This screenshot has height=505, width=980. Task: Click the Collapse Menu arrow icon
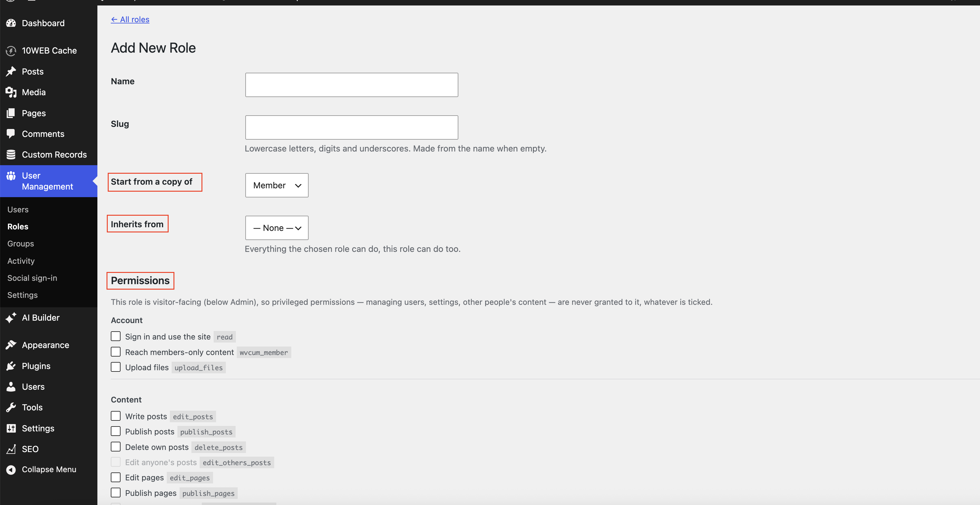click(x=11, y=470)
